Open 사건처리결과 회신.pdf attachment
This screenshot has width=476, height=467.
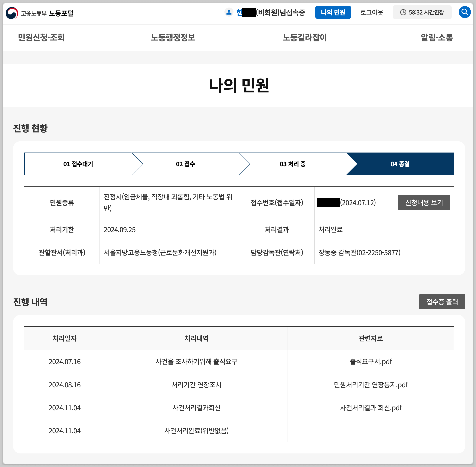click(370, 408)
